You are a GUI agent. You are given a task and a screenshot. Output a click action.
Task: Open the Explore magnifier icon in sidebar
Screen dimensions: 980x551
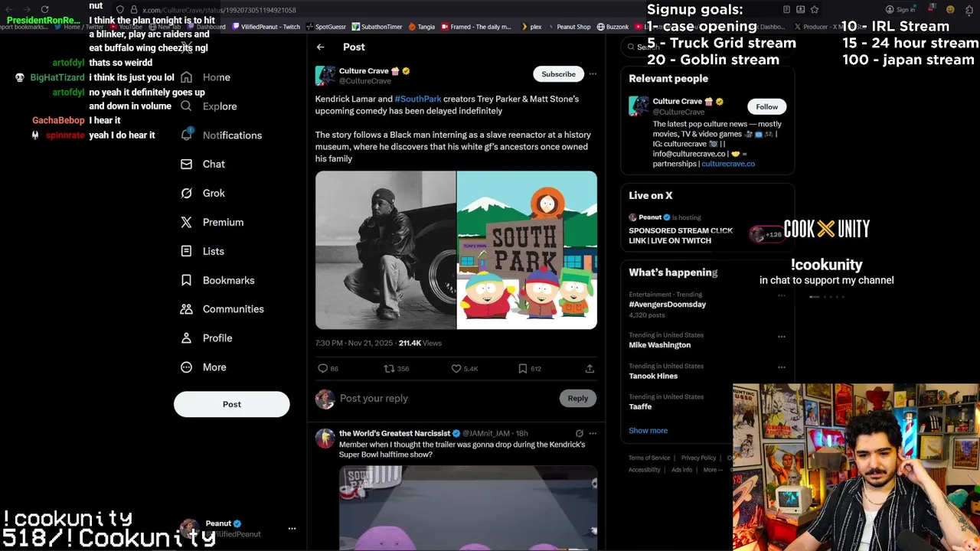(x=186, y=106)
